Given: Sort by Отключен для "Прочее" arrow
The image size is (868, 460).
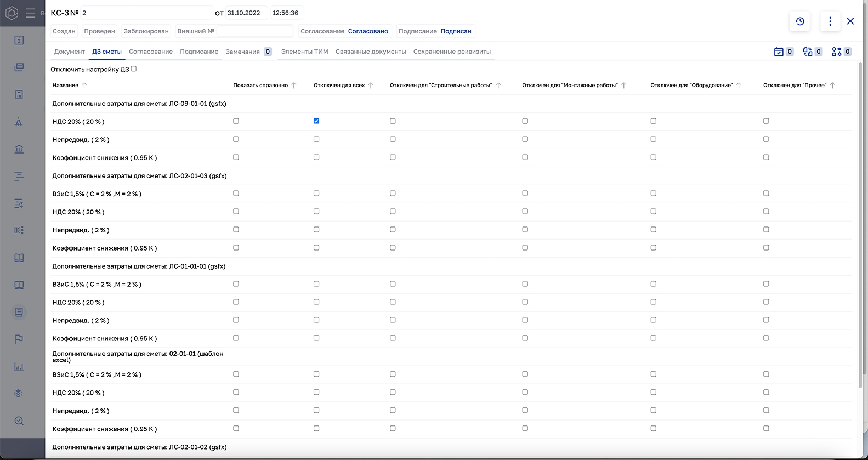Looking at the screenshot, I should [x=833, y=86].
